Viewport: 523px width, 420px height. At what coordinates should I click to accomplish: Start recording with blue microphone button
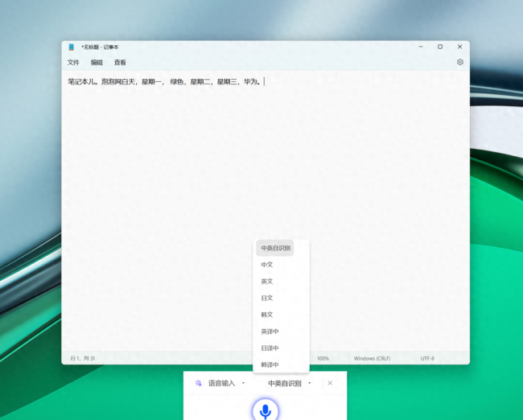(266, 410)
